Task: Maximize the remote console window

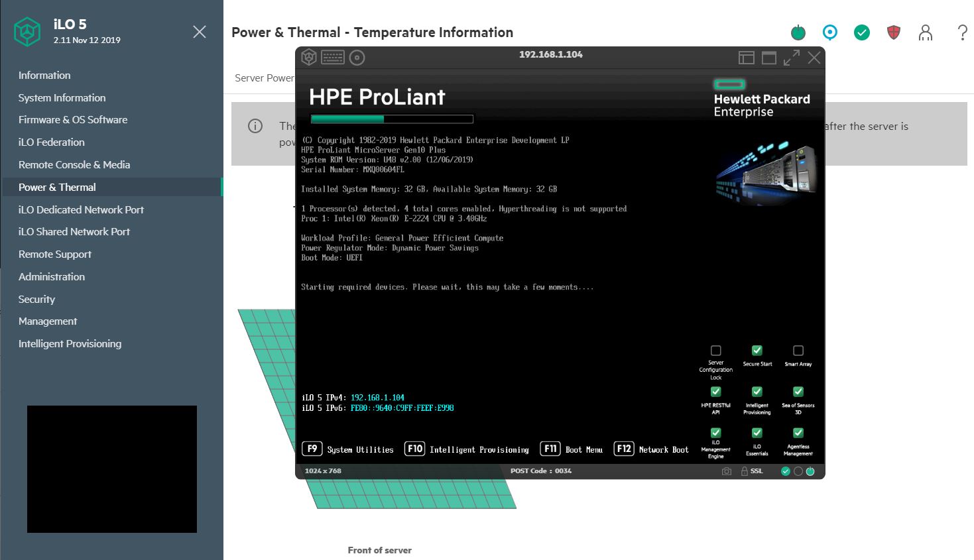Action: click(769, 58)
